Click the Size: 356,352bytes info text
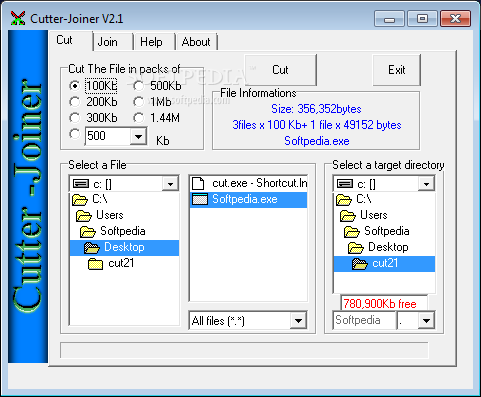 (316, 109)
